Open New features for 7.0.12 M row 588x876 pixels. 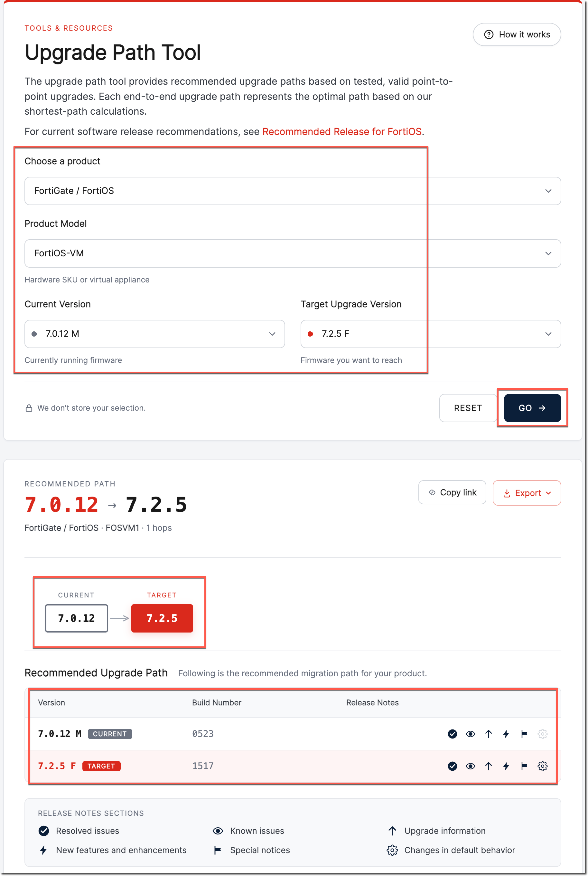tap(506, 734)
